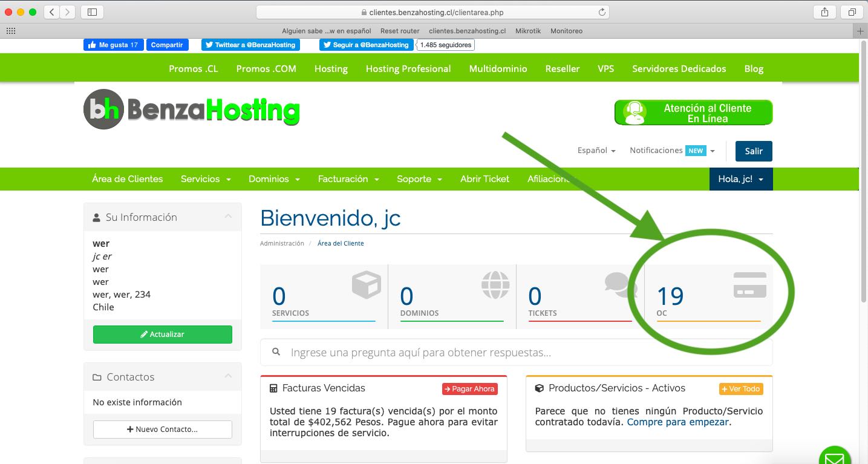Go to Área de Clientes nav item
Image resolution: width=868 pixels, height=464 pixels.
[x=127, y=179]
